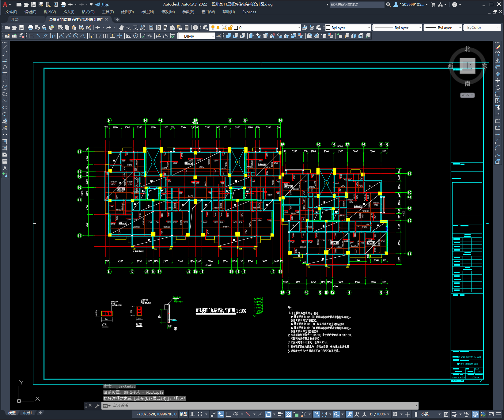Click the Linear dimension tool

pos(31,36)
